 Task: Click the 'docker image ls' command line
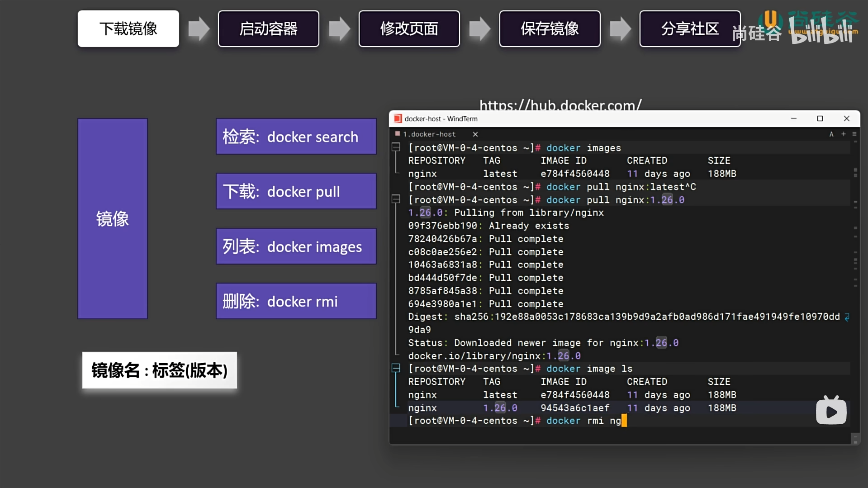[521, 369]
